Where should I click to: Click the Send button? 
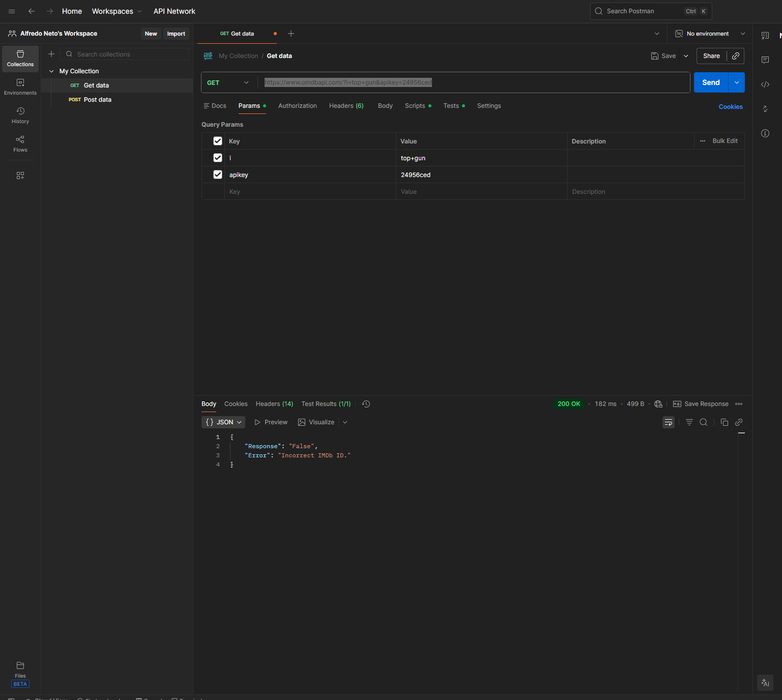[x=710, y=82]
